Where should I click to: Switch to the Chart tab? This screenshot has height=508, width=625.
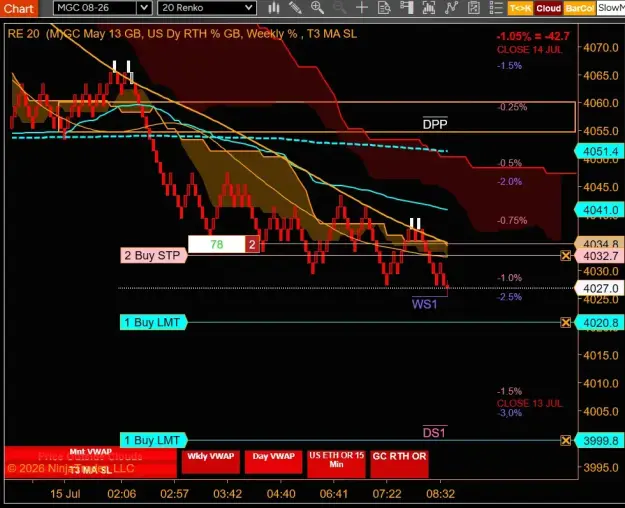click(x=19, y=8)
